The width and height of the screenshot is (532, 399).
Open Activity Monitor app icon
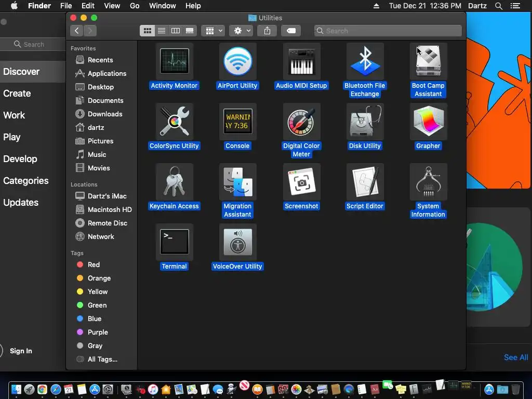(175, 61)
